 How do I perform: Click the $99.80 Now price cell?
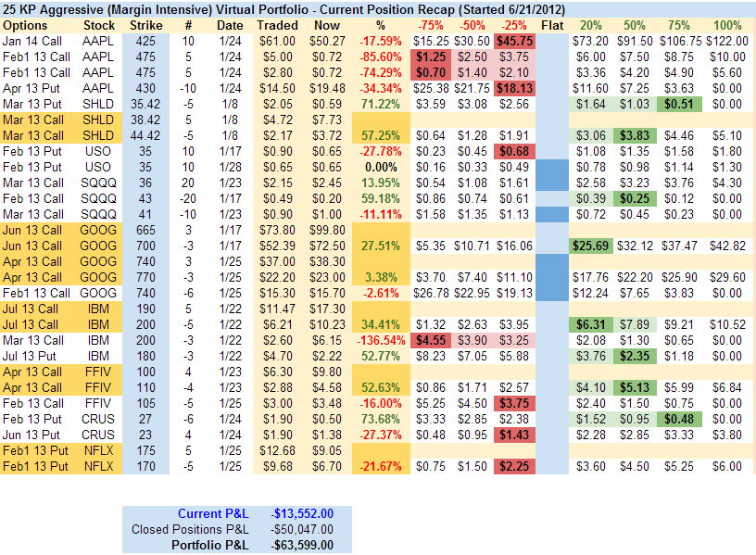pyautogui.click(x=326, y=230)
